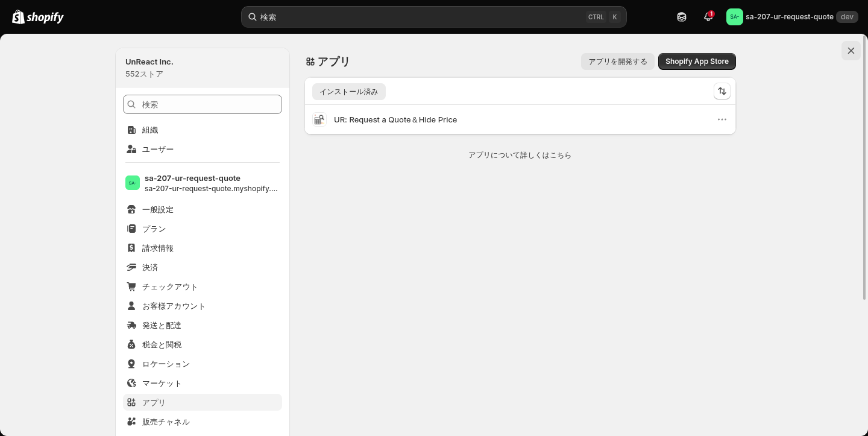Focus the settings sidebar 検索 field
This screenshot has width=868, height=436.
203,104
